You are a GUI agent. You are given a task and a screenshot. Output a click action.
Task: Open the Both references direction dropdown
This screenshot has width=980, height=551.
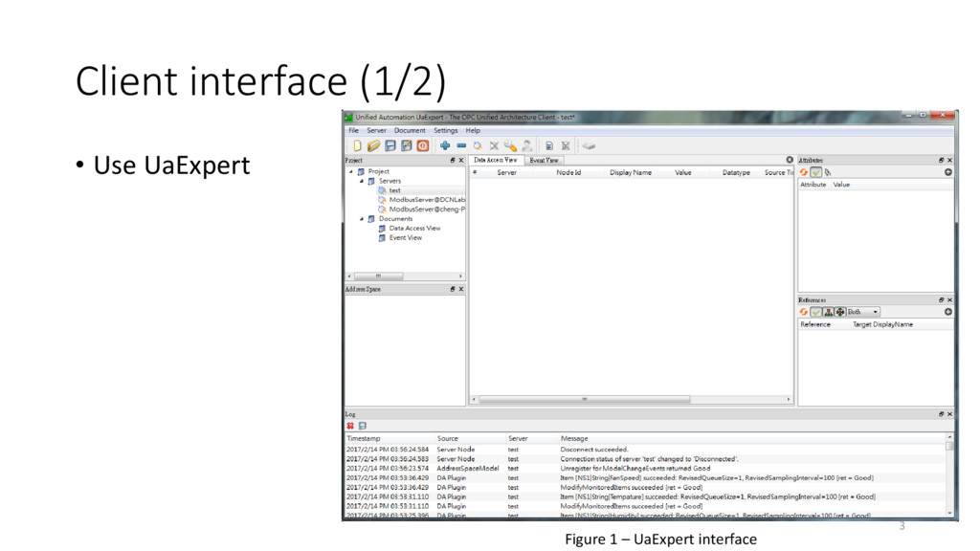864,310
